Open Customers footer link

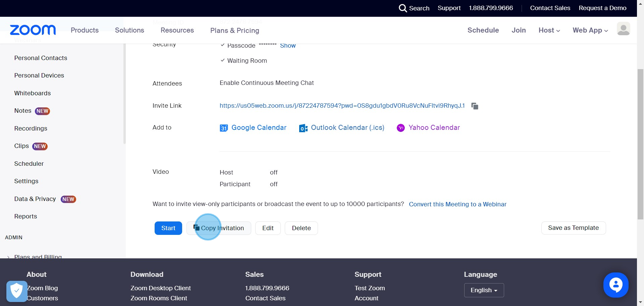42,298
